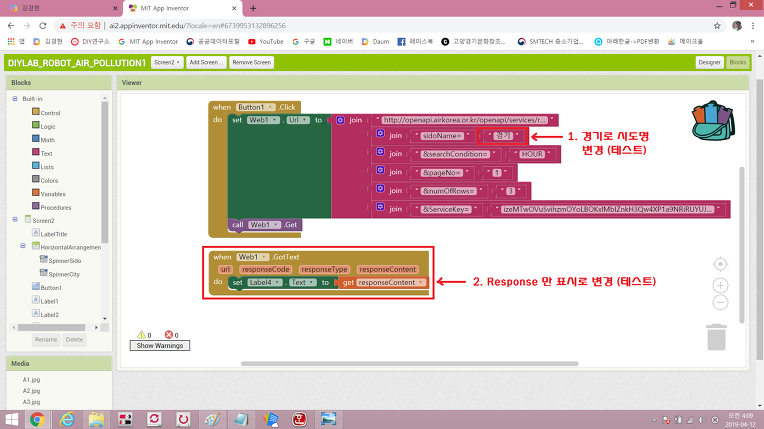Open a new browser tab
The width and height of the screenshot is (764, 429).
(x=253, y=8)
